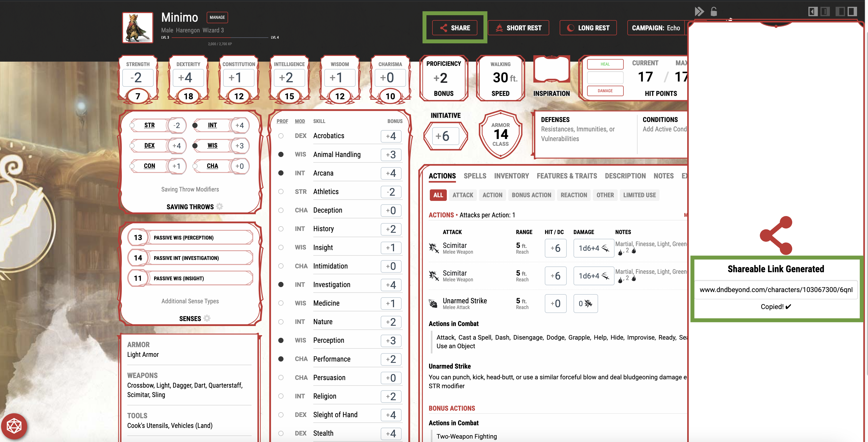868x442 pixels.
Task: Open Minimo's character portrait
Action: (x=137, y=28)
